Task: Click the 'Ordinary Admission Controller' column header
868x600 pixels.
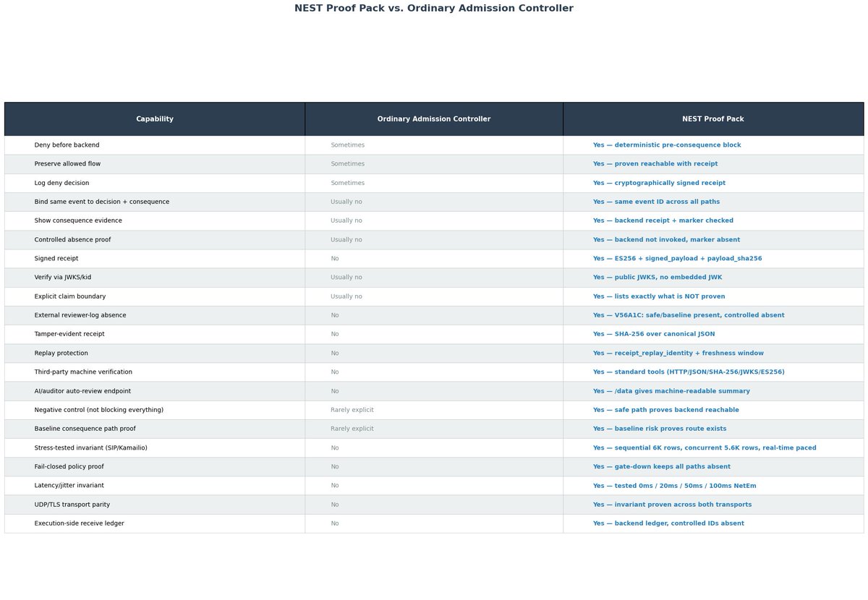Action: click(x=434, y=119)
